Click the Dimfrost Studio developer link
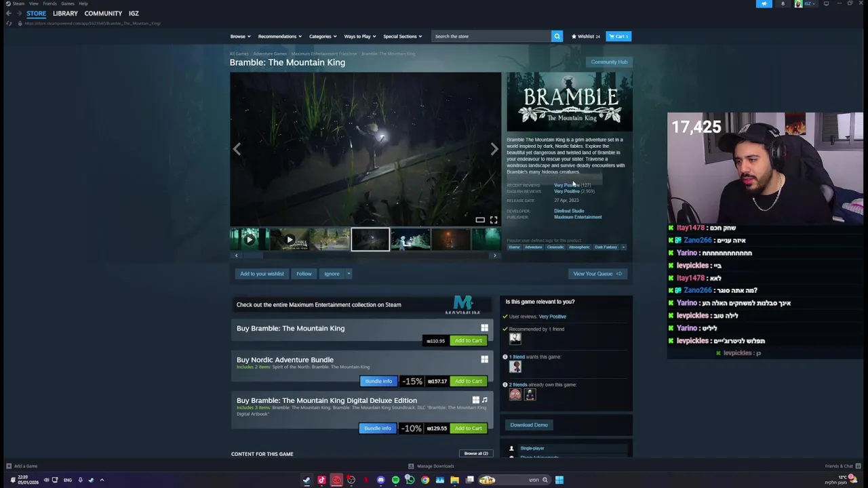 point(569,211)
